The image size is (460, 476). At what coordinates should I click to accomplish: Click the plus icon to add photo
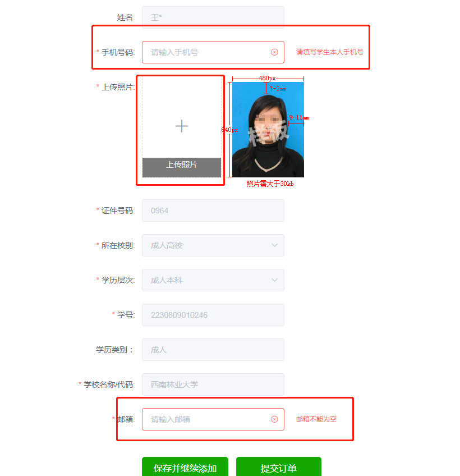(x=182, y=126)
